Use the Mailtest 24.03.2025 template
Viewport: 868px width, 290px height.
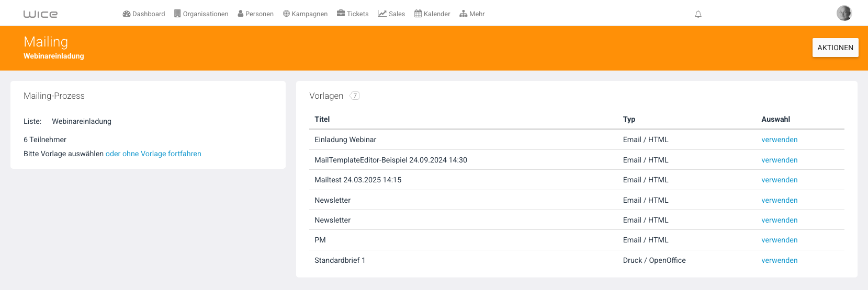click(x=779, y=180)
